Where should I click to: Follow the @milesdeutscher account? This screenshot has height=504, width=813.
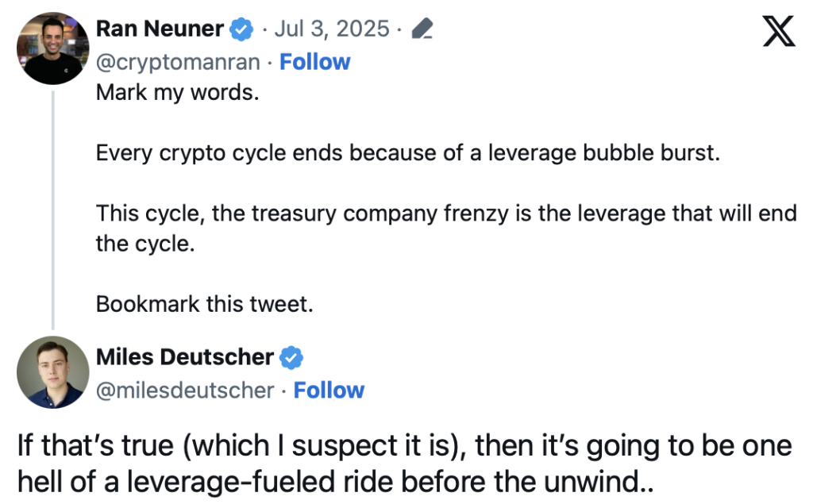(x=329, y=391)
